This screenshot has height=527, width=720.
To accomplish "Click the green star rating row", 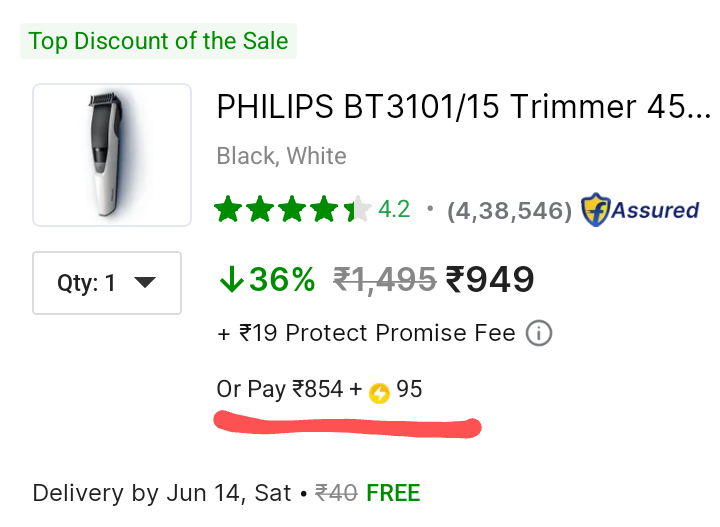I will pos(292,210).
